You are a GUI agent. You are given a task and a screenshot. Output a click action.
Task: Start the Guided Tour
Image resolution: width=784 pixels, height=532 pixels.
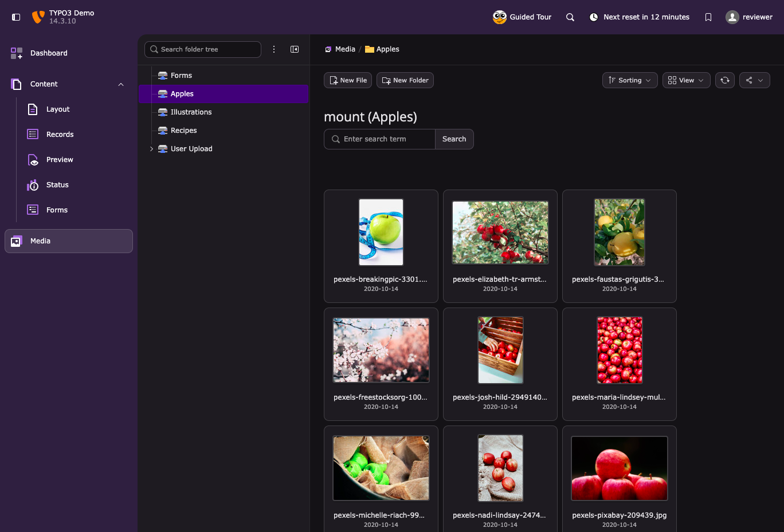522,17
